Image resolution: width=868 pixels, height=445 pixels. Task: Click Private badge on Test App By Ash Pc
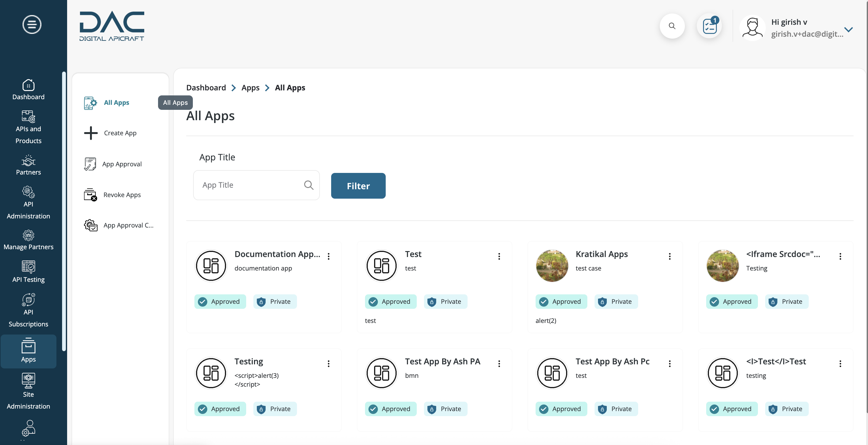(x=616, y=409)
